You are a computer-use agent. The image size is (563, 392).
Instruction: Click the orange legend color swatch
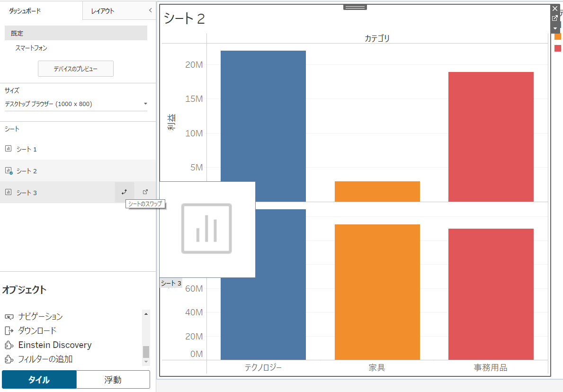pyautogui.click(x=558, y=36)
